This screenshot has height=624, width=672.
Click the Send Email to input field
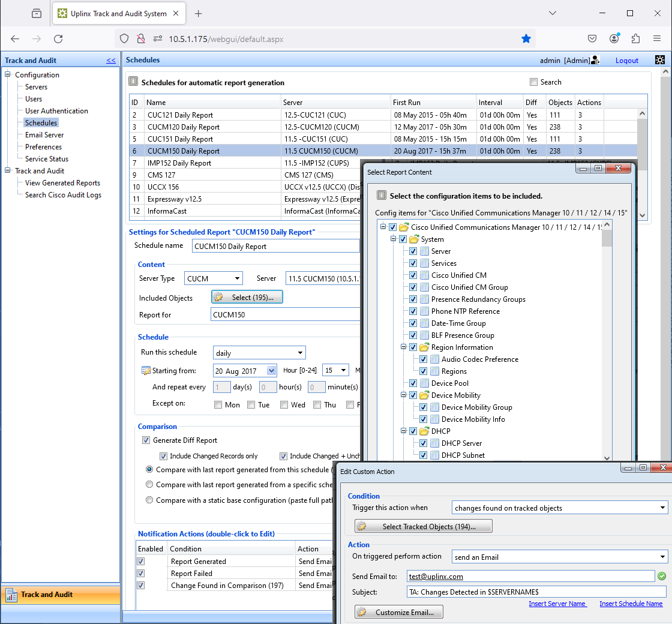point(530,577)
